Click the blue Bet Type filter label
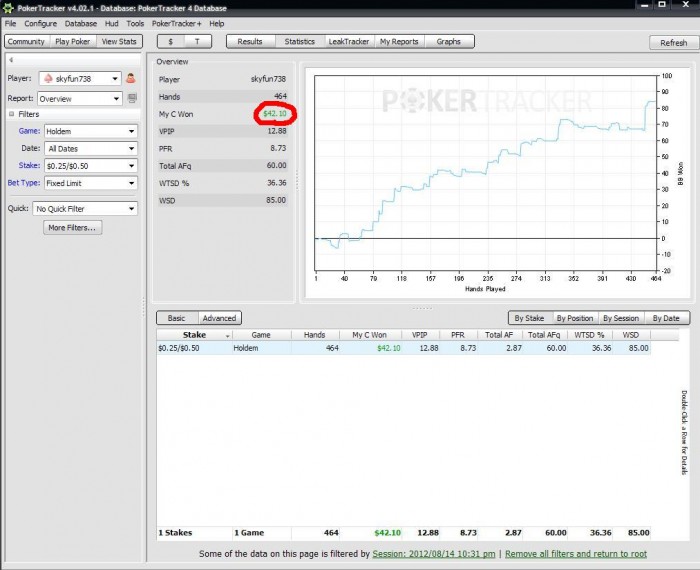This screenshot has height=570, width=700. 24,183
